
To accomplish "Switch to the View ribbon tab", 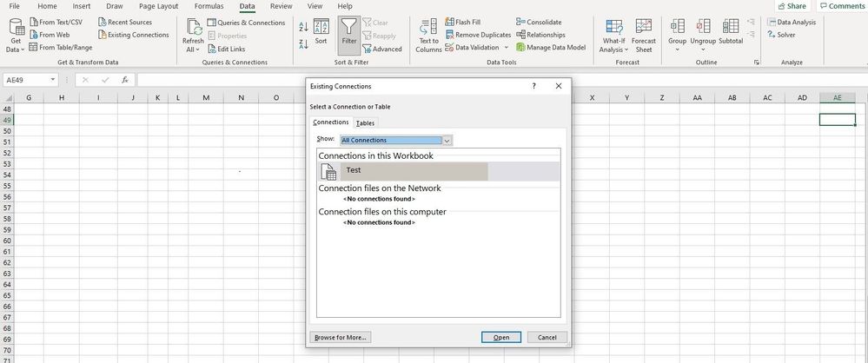I will [315, 6].
